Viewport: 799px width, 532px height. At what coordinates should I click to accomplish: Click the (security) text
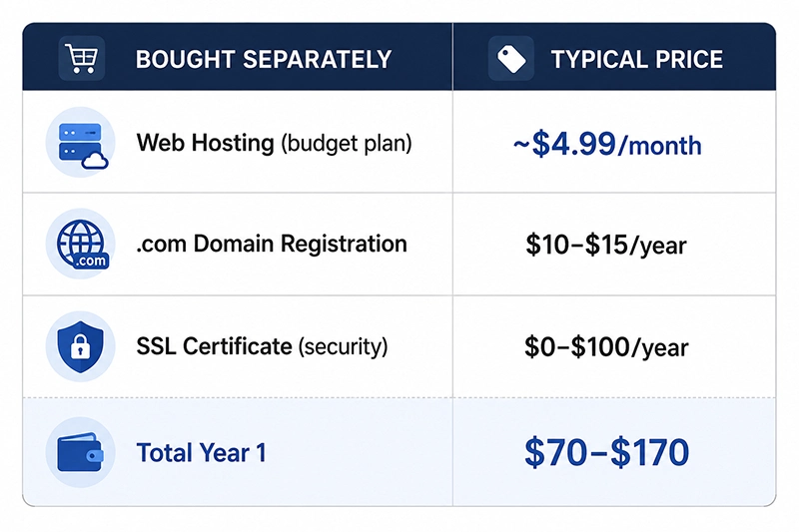[x=343, y=346]
